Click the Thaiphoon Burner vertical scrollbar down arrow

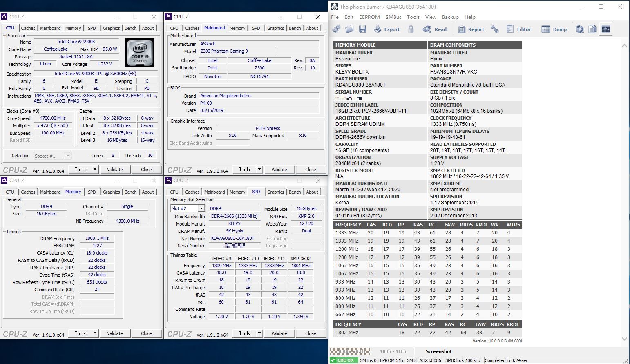(x=624, y=338)
